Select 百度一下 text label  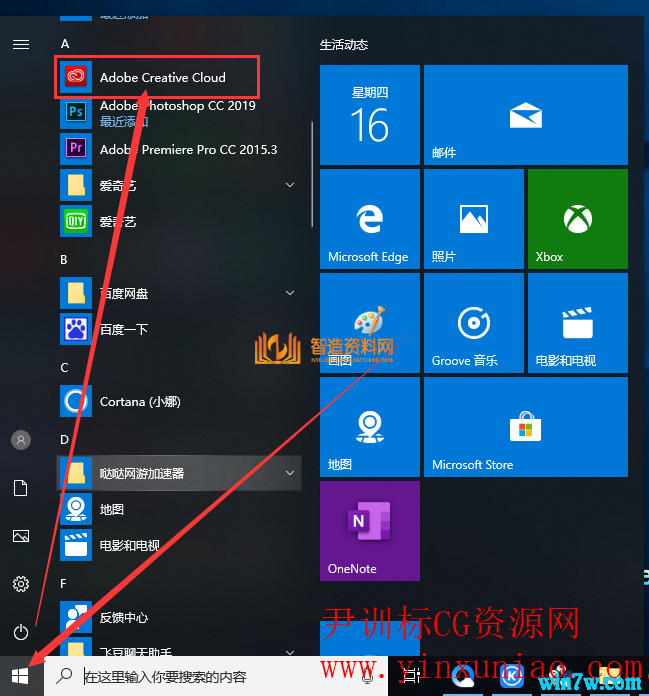coord(124,329)
